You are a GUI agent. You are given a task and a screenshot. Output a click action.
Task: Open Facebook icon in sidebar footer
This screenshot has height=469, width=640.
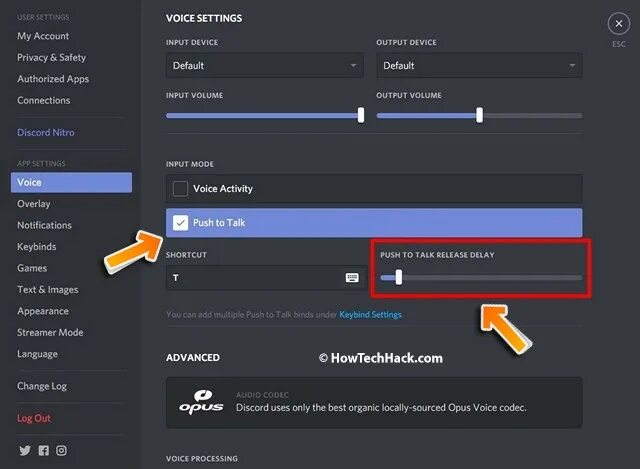[x=44, y=450]
